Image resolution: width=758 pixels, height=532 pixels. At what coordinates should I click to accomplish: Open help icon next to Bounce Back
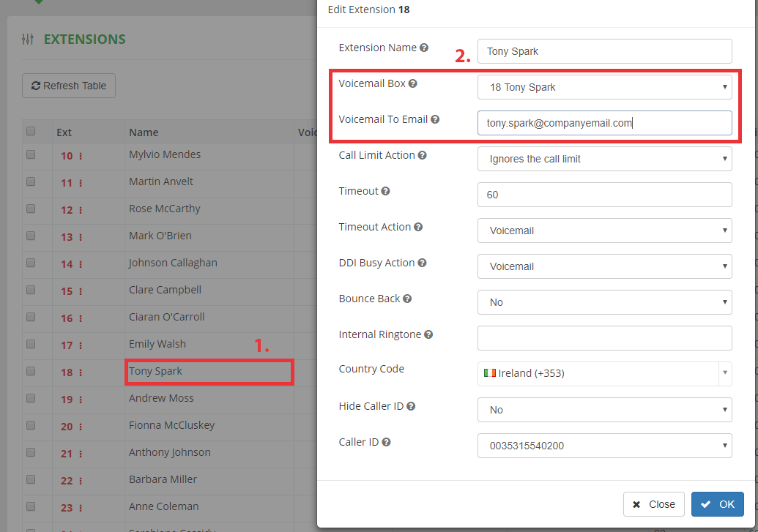[x=407, y=299]
